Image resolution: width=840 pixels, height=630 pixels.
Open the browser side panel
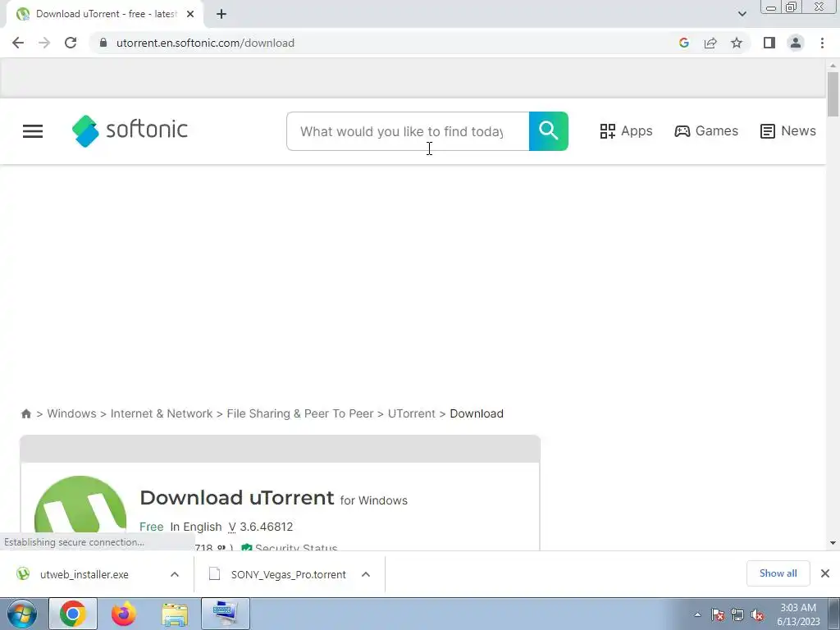[769, 43]
